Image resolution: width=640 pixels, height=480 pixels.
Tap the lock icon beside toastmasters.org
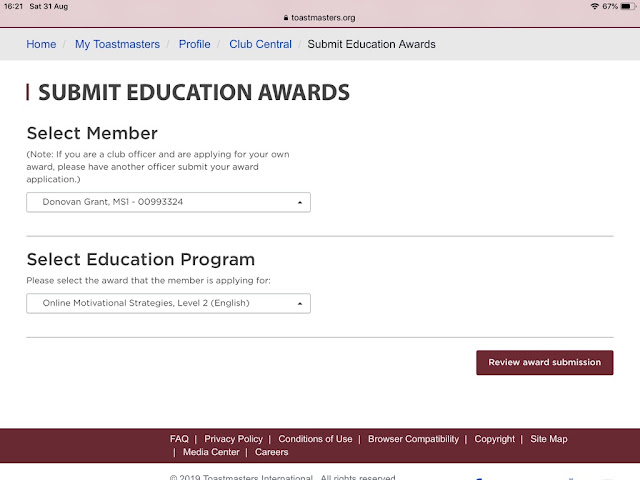point(286,18)
